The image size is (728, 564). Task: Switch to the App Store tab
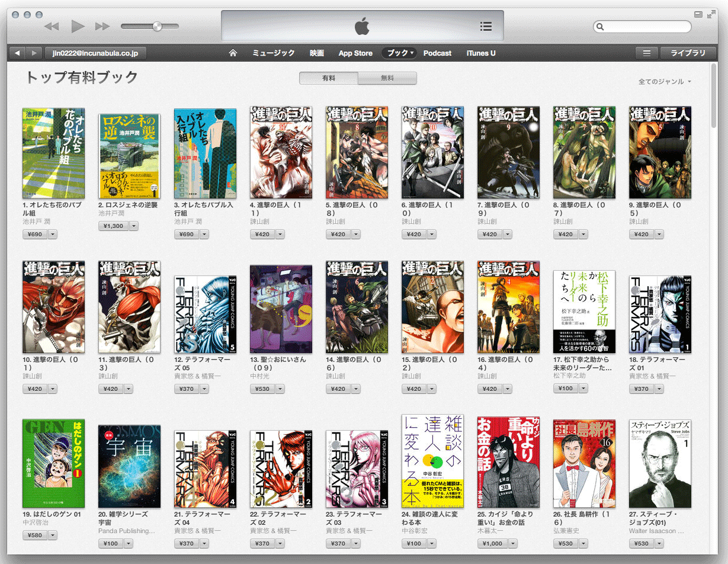pos(355,53)
